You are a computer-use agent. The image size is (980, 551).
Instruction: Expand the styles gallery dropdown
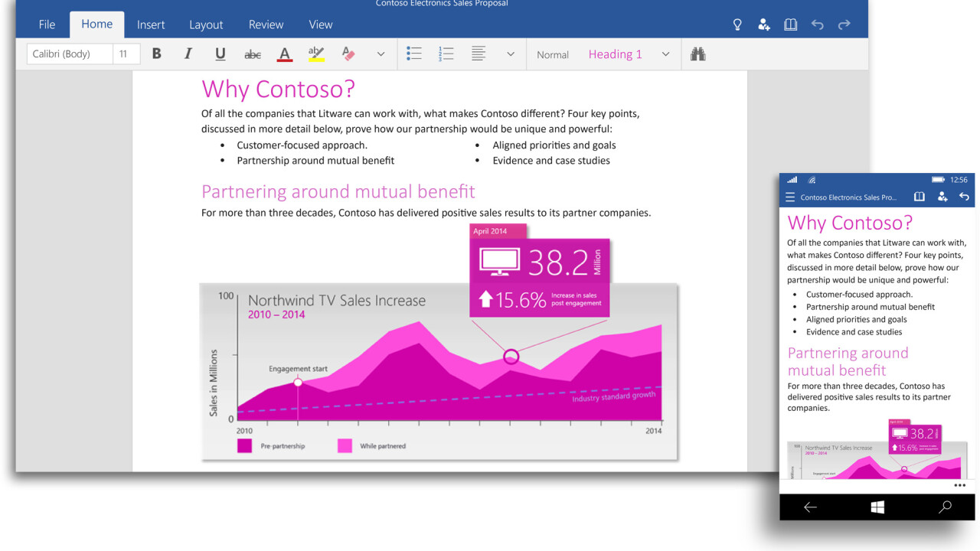click(x=665, y=54)
